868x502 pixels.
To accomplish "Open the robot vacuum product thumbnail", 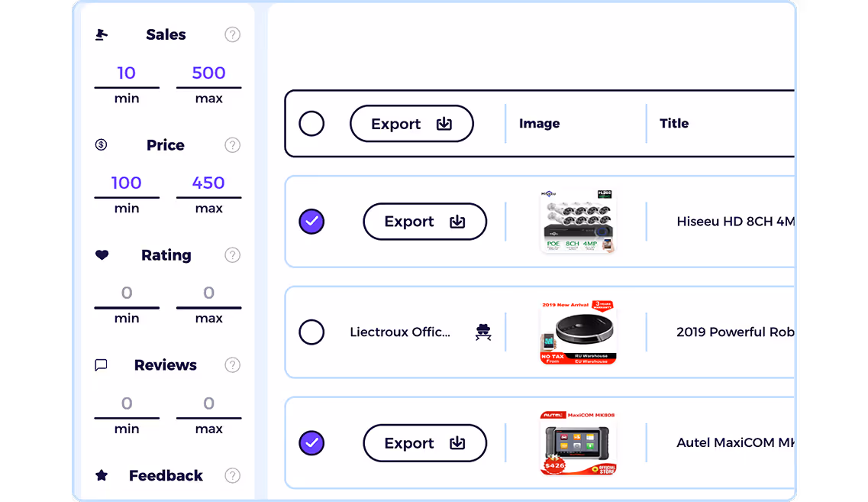I will 577,332.
